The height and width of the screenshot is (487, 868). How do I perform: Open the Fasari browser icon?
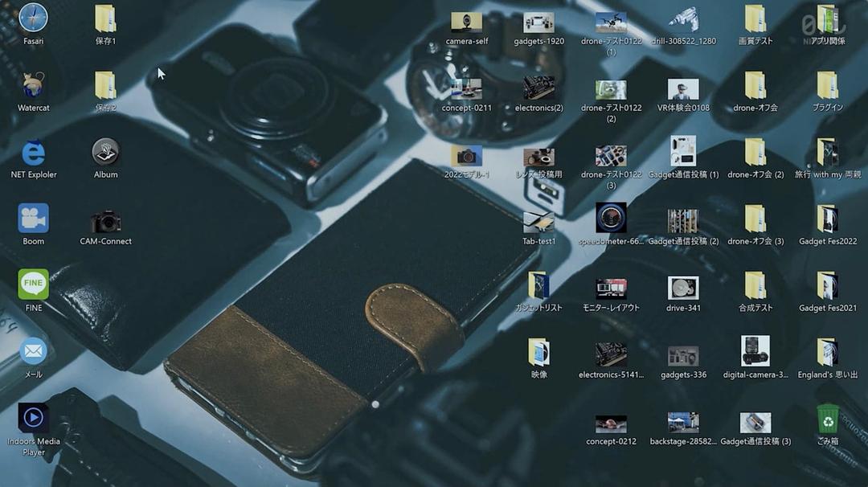[x=33, y=18]
